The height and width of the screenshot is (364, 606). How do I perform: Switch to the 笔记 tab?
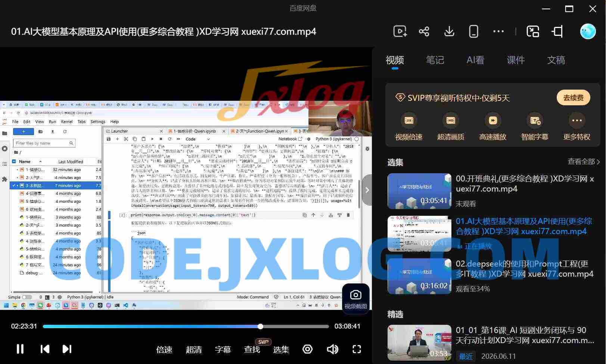435,60
